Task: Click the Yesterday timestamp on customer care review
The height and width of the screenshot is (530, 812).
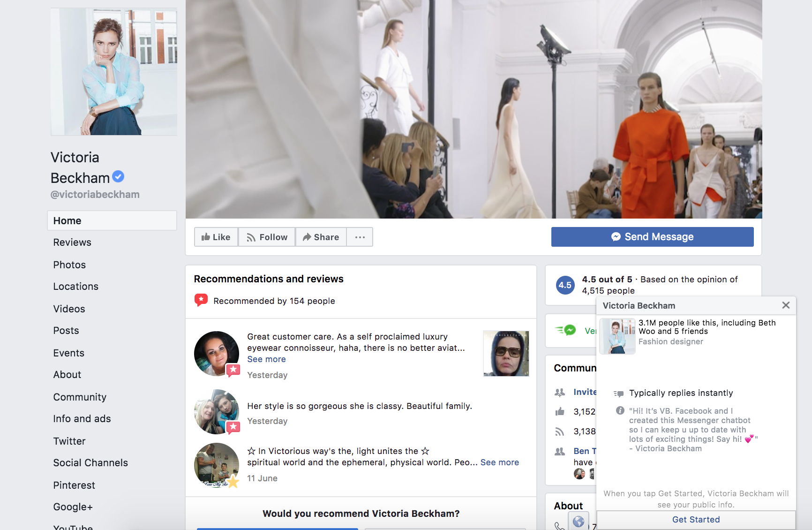Action: click(267, 375)
